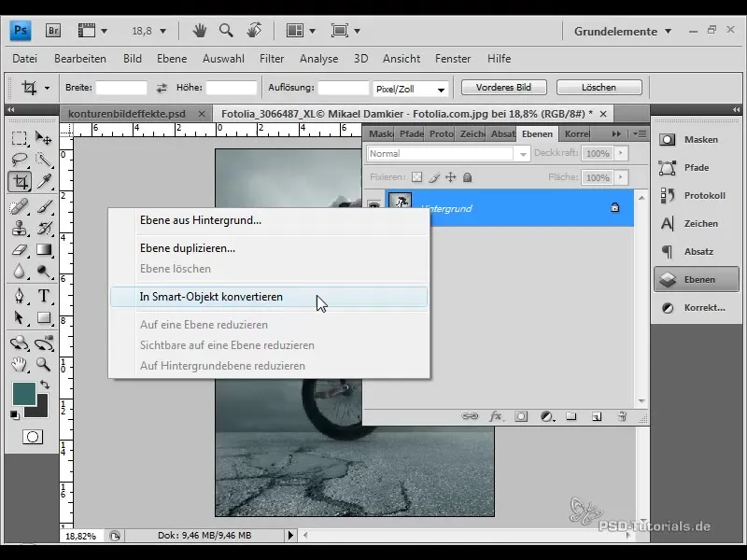747x560 pixels.
Task: Select the Clone Stamp tool
Action: pyautogui.click(x=20, y=228)
